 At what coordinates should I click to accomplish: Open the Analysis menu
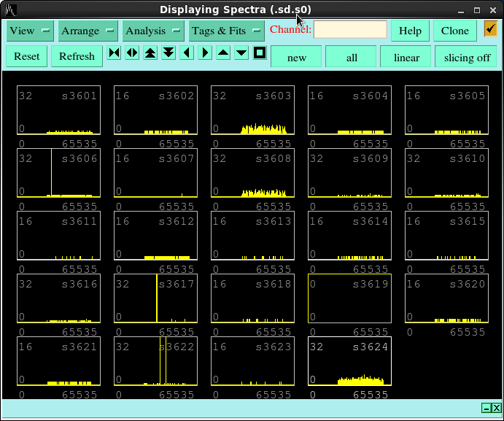[x=153, y=31]
